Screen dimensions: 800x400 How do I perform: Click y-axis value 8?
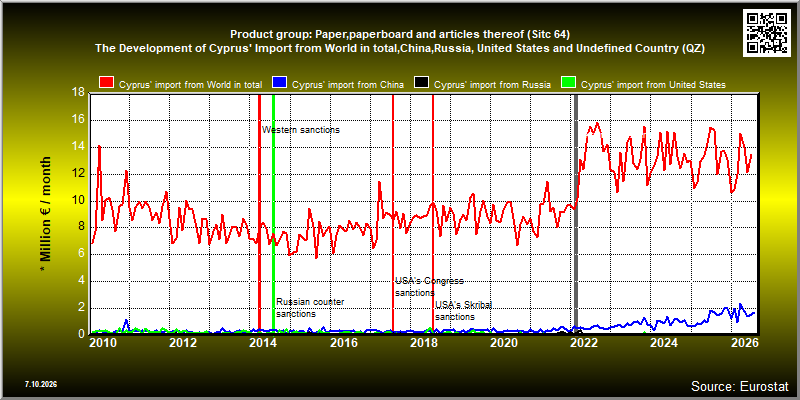82,228
